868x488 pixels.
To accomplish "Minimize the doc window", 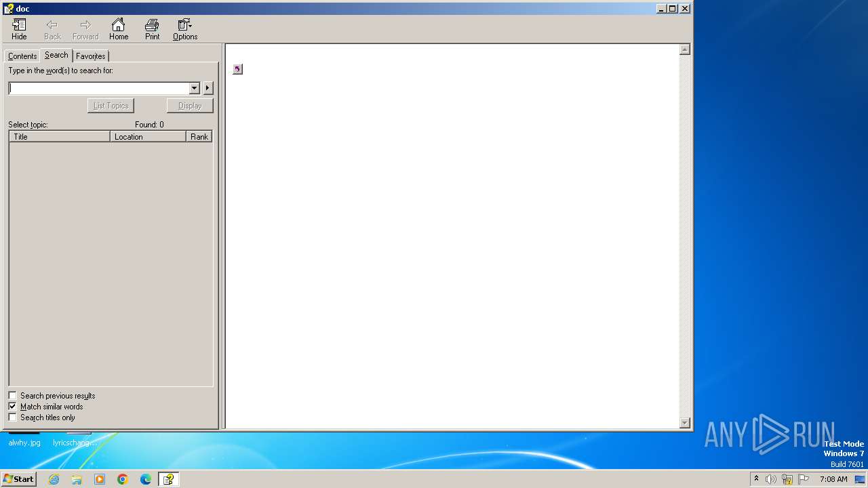I will 661,9.
